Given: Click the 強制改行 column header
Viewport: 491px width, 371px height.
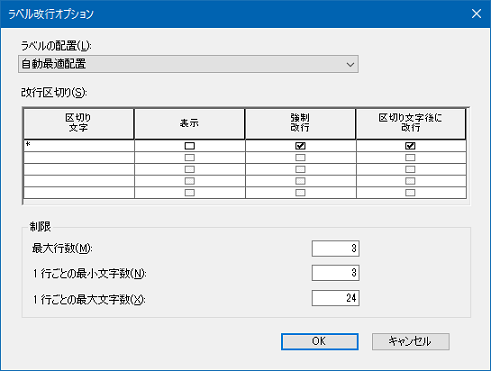Looking at the screenshot, I should tap(300, 123).
